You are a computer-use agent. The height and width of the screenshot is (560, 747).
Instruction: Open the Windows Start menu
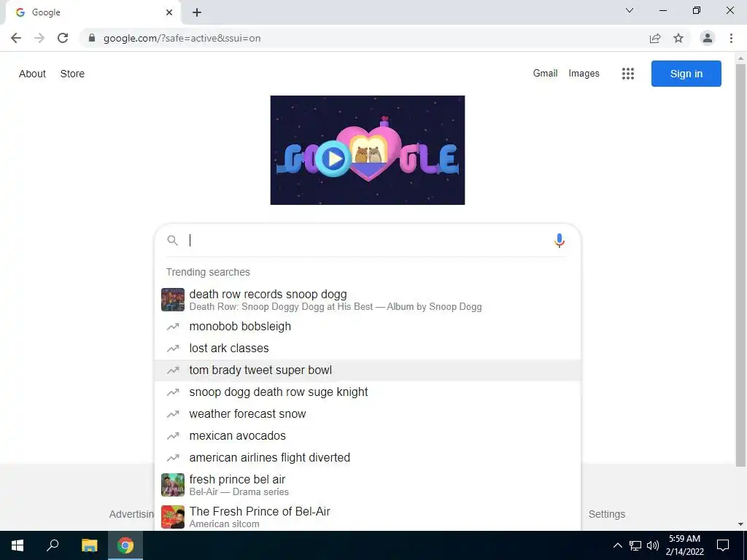point(18,545)
